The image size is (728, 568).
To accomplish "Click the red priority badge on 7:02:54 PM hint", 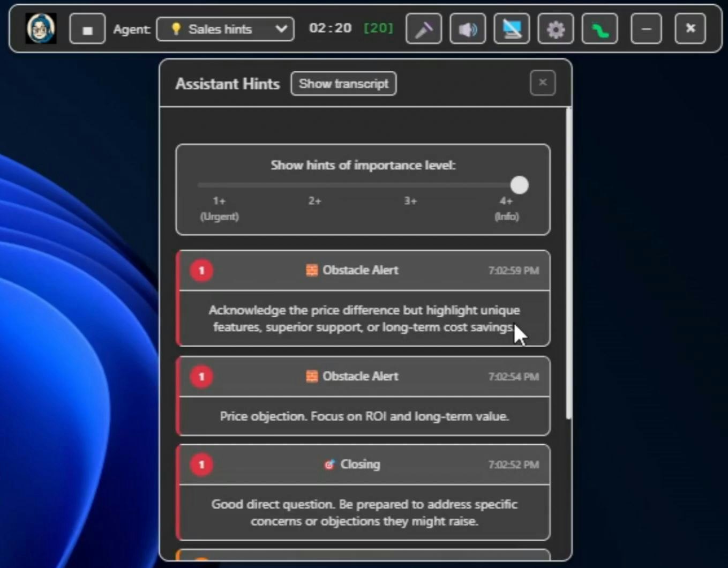I will 201,376.
